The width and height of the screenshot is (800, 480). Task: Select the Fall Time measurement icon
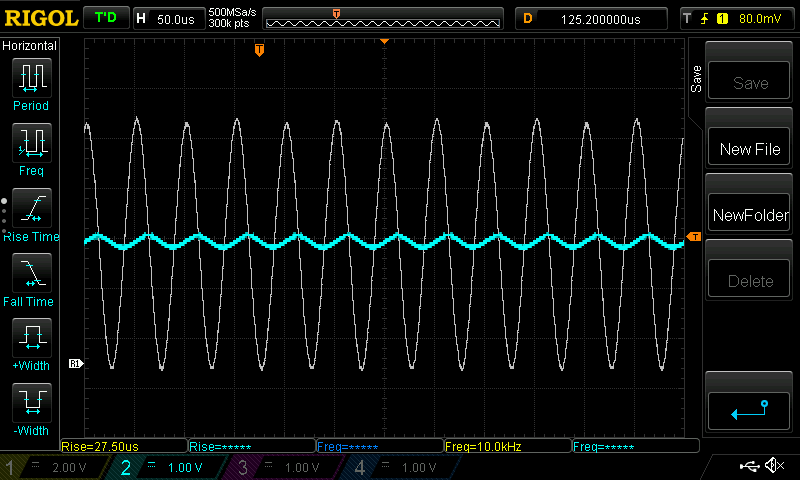30,273
